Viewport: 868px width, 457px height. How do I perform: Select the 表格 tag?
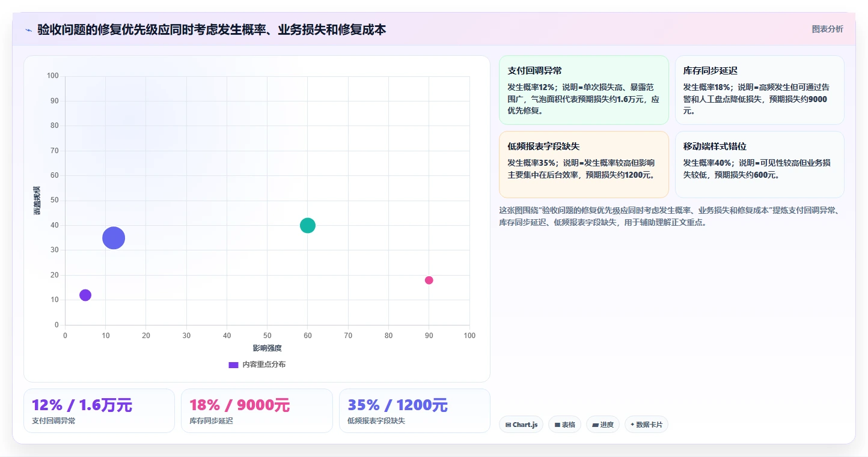click(x=564, y=425)
